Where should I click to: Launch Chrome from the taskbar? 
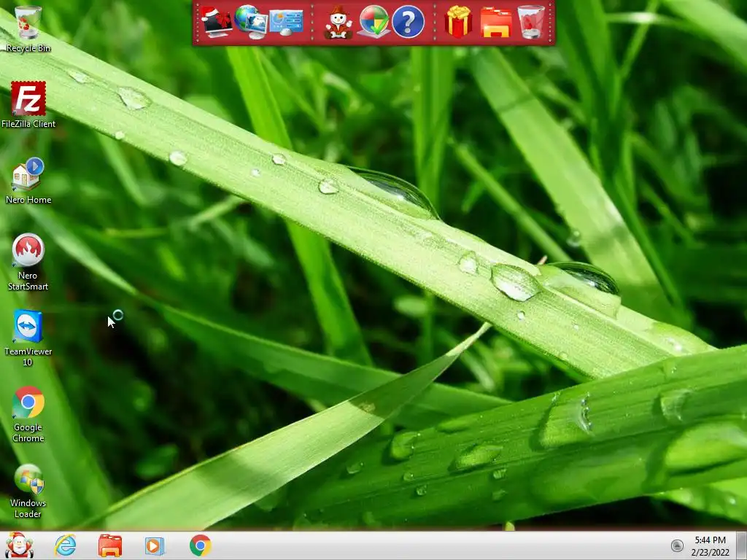click(200, 545)
